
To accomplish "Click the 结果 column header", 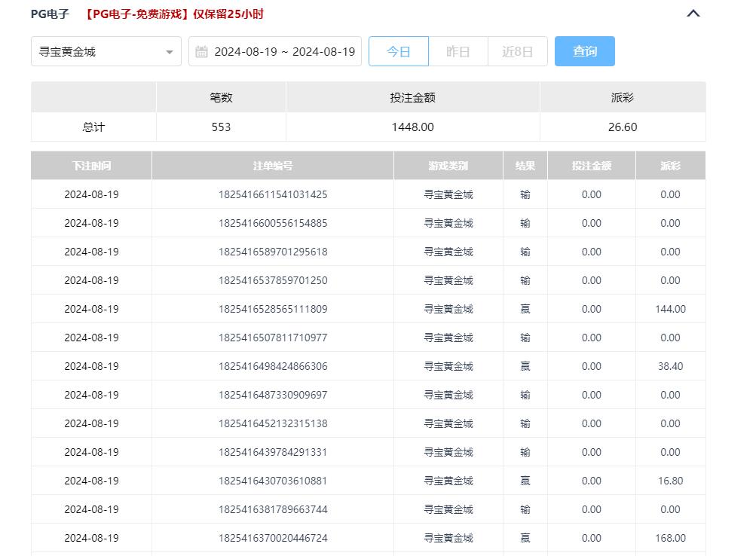I will (x=525, y=166).
